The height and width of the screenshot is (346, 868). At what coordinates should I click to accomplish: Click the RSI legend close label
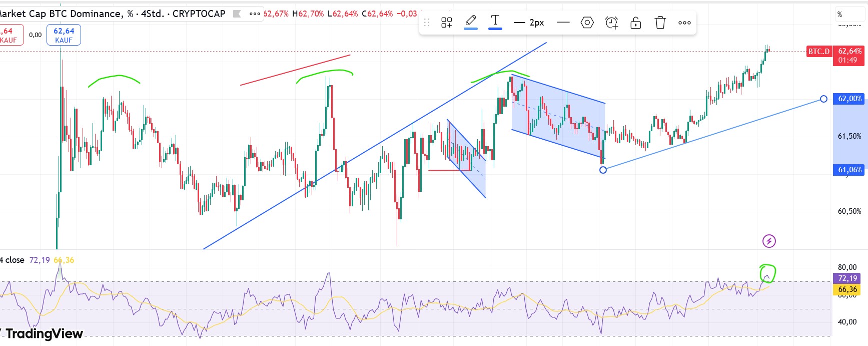pyautogui.click(x=12, y=260)
